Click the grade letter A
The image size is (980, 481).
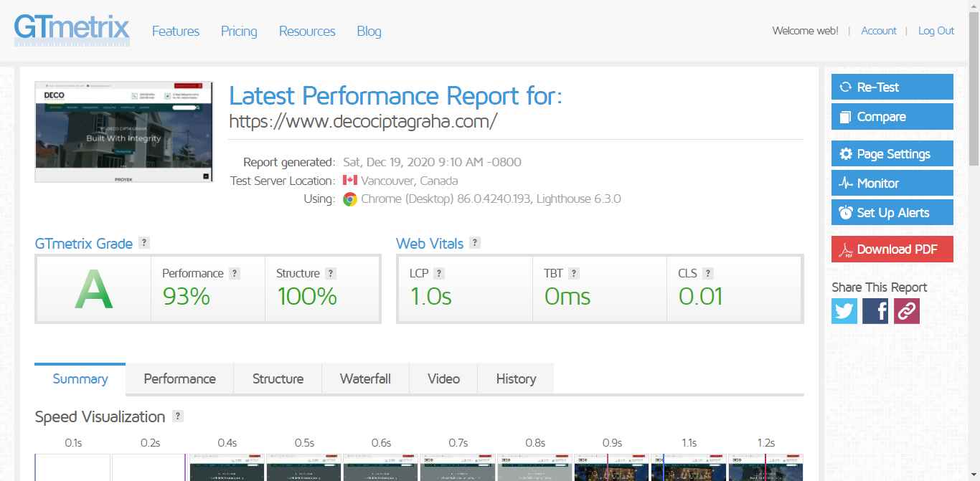click(x=94, y=289)
